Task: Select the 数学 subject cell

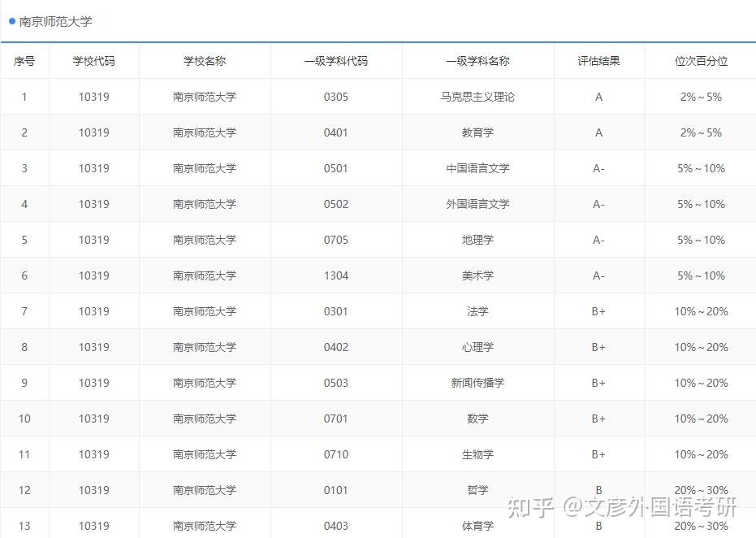Action: [477, 419]
